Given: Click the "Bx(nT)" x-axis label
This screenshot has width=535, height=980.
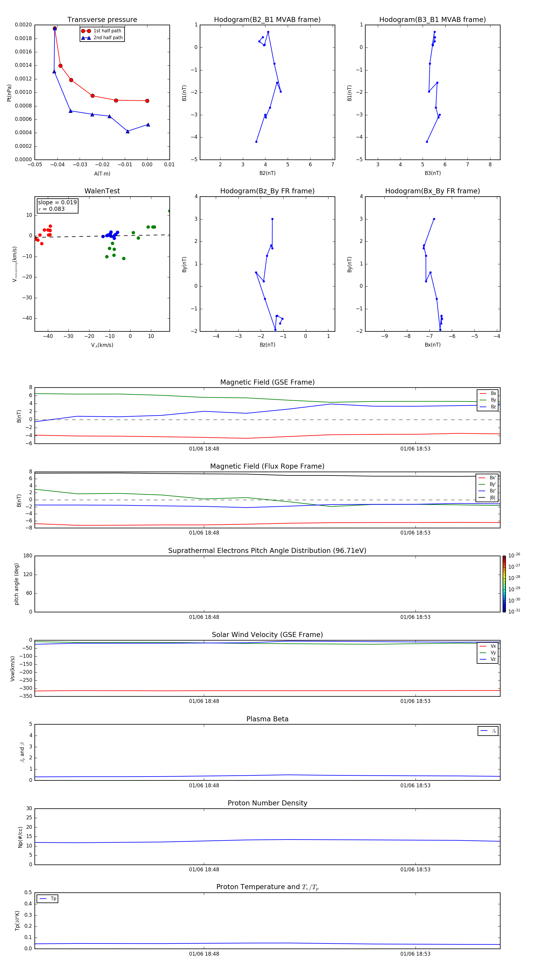Looking at the screenshot, I should click(432, 345).
